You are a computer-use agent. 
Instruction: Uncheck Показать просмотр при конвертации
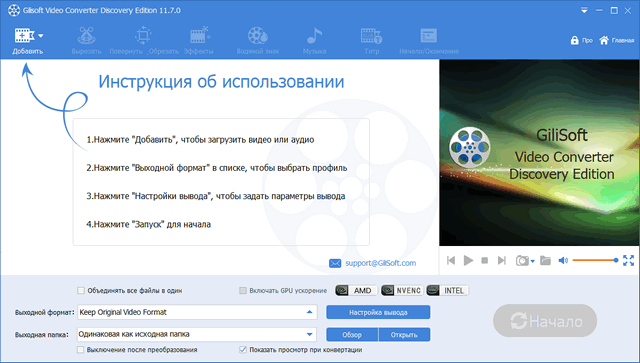click(243, 350)
